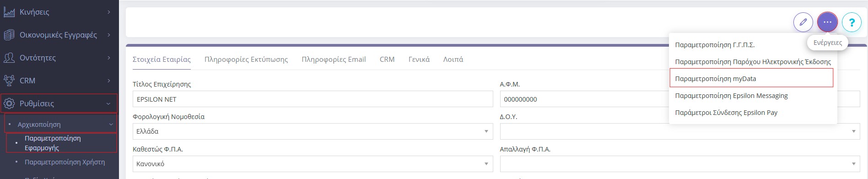This screenshot has height=179, width=868.
Task: Expand the Κινήσεις menu arrow
Action: tap(109, 12)
